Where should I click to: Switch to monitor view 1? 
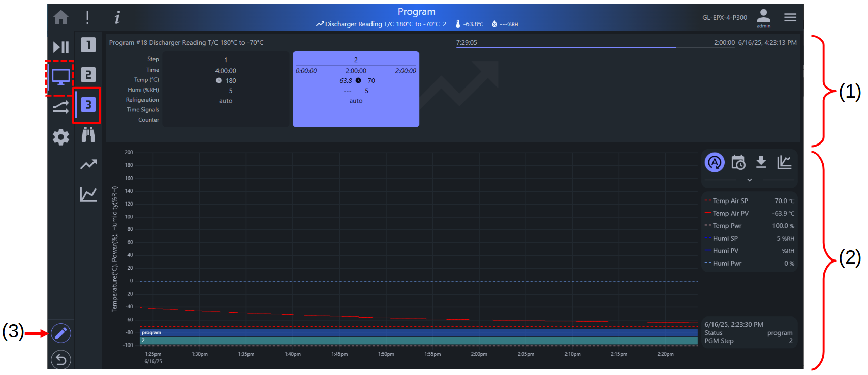tap(88, 45)
